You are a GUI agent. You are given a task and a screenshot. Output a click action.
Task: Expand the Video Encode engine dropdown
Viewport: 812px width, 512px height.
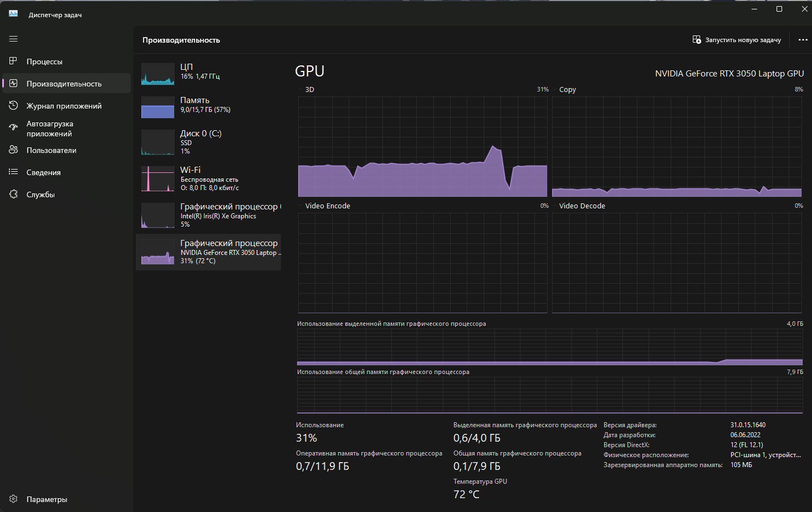click(324, 206)
